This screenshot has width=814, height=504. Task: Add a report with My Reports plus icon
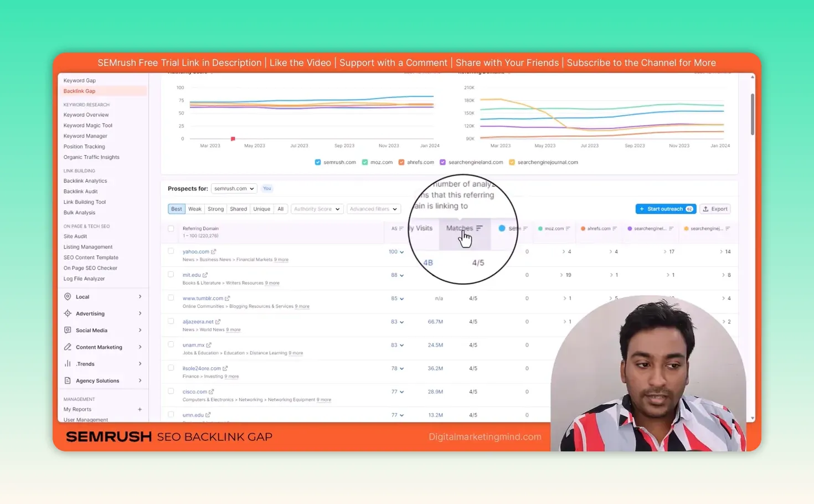click(x=140, y=409)
